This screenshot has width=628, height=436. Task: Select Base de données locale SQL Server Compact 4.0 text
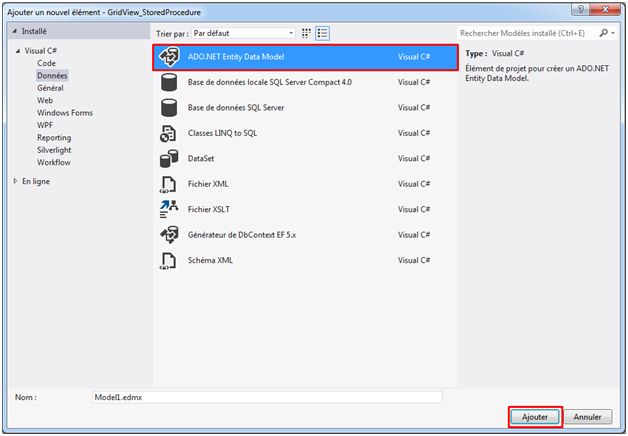pos(270,82)
